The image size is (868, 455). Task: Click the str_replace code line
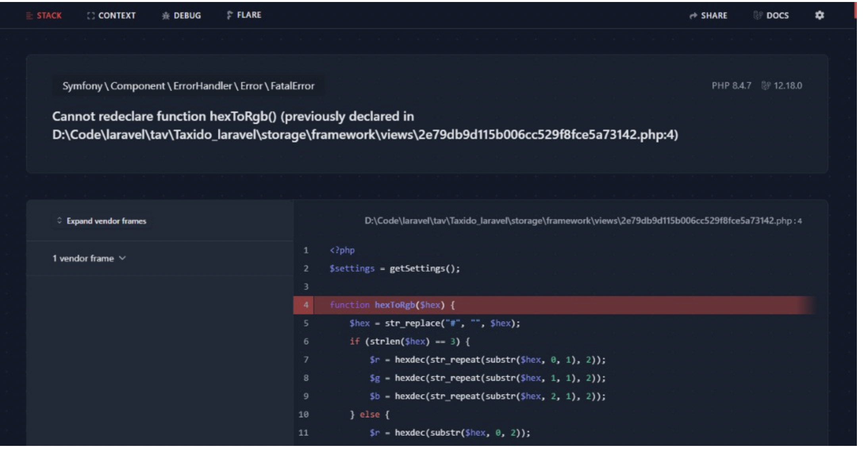click(x=435, y=323)
